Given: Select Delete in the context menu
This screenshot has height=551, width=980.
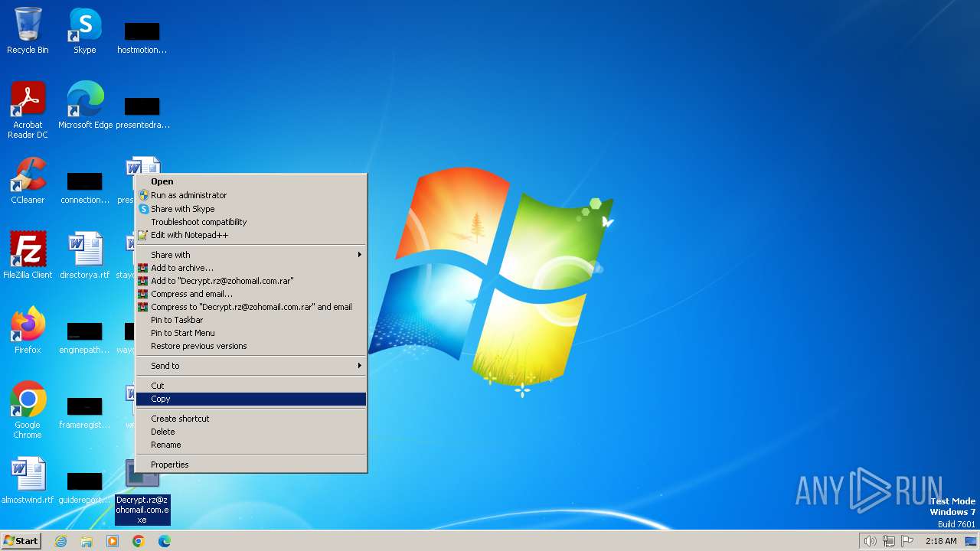Looking at the screenshot, I should [251, 432].
